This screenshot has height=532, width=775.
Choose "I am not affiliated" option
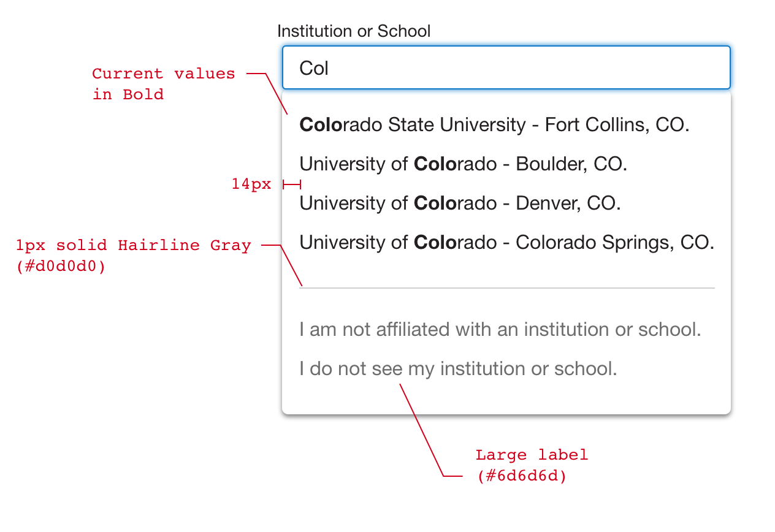(500, 330)
